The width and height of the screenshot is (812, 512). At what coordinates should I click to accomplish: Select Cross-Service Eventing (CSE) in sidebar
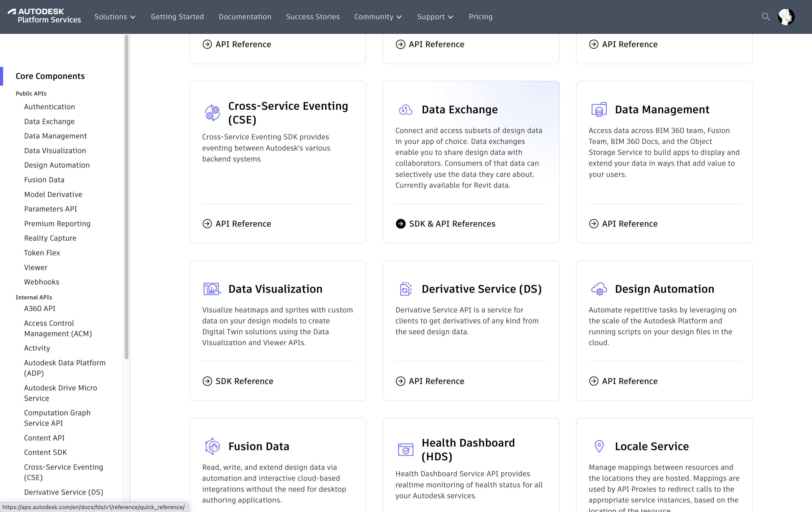(63, 473)
